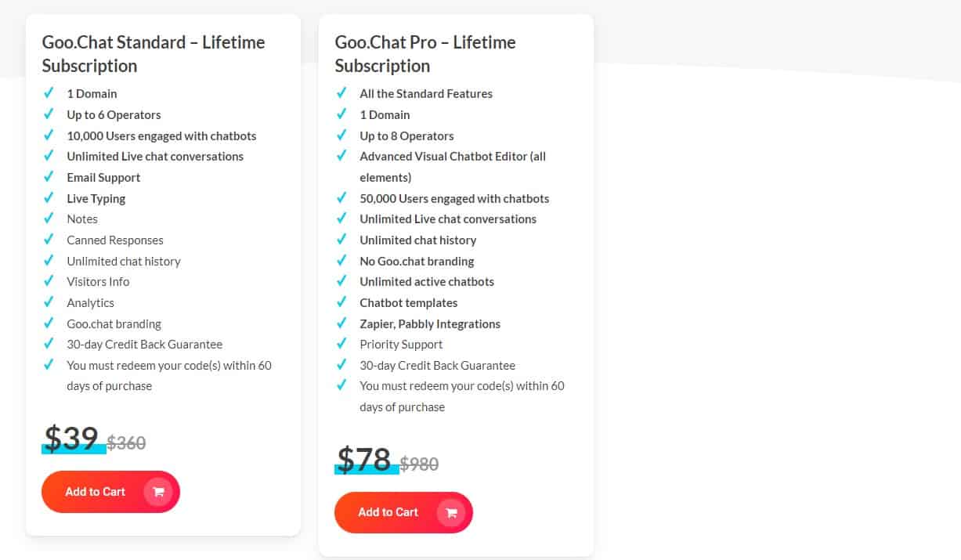Click the cart icon on Pro's Add to Cart button
Viewport: 961px width, 560px height.
[x=451, y=512]
